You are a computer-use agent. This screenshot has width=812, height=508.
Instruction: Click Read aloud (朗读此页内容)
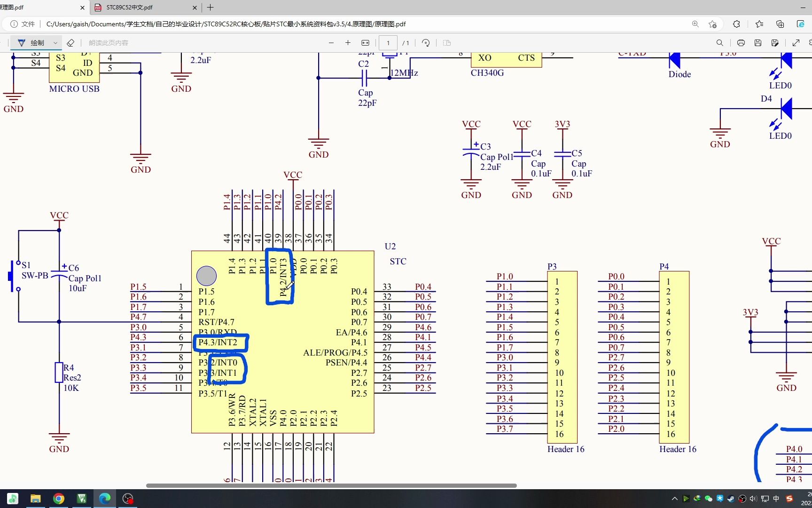tap(108, 43)
